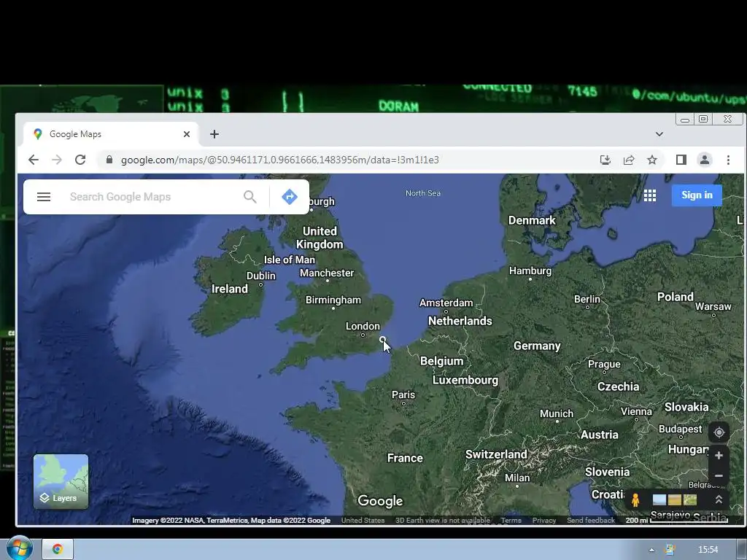Go forward in Chrome
The height and width of the screenshot is (560, 747).
[x=57, y=160]
